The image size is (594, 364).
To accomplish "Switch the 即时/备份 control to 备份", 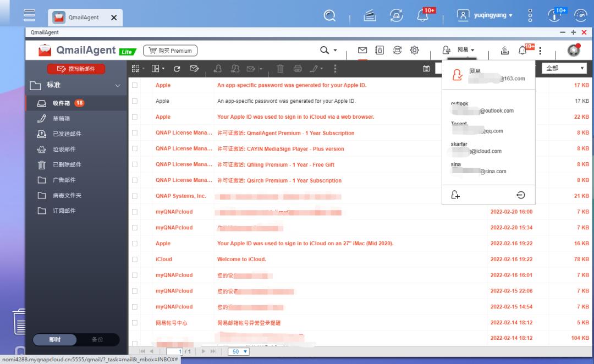I will pyautogui.click(x=98, y=340).
